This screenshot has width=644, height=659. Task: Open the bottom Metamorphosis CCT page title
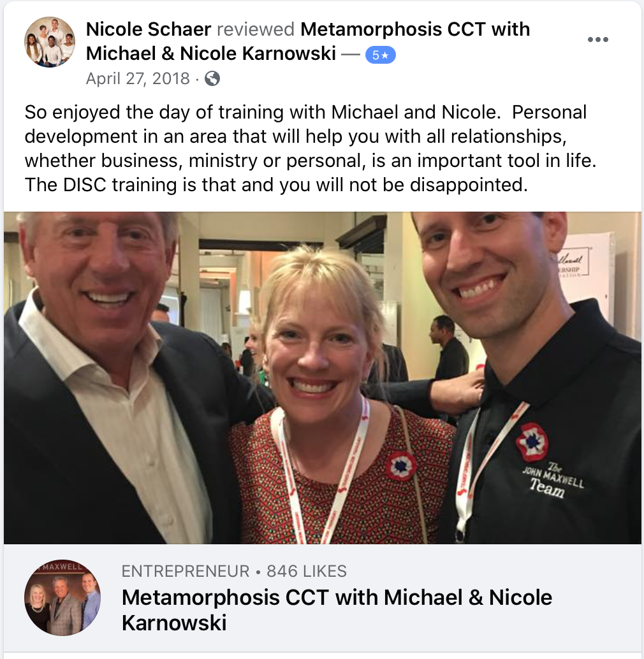pos(337,610)
